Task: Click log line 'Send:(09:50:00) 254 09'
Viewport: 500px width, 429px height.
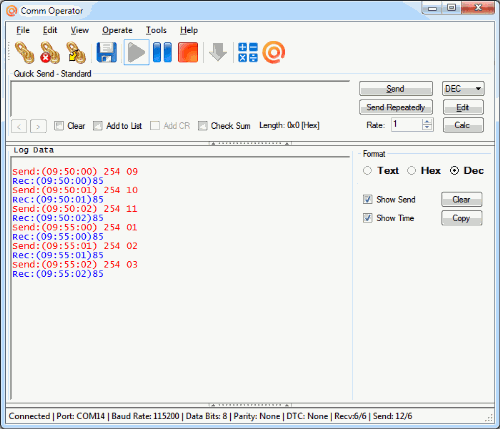Action: click(x=75, y=171)
